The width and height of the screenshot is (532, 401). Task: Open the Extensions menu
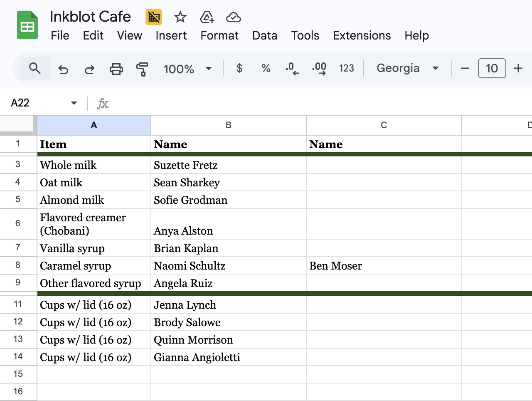pos(362,35)
